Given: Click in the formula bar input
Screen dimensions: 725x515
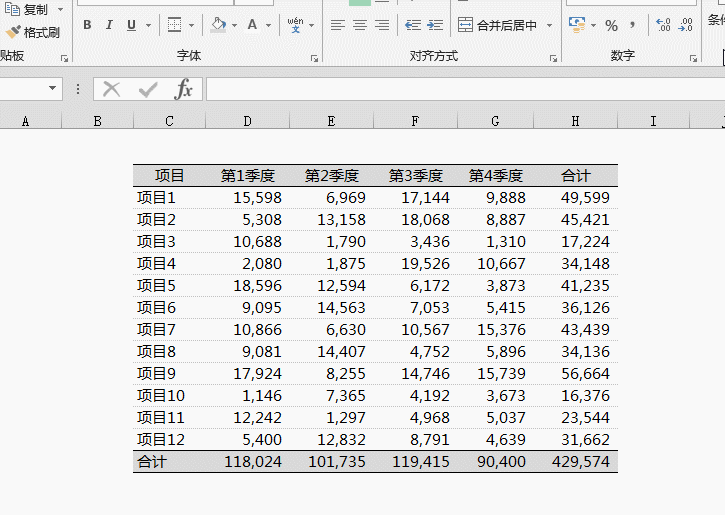Looking at the screenshot, I should pyautogui.click(x=465, y=89).
